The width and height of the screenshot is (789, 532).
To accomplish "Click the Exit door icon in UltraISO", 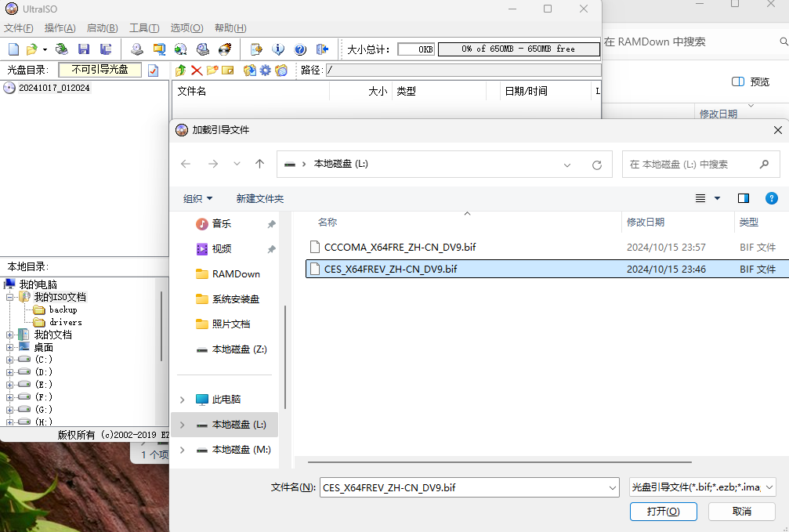I will click(x=322, y=49).
